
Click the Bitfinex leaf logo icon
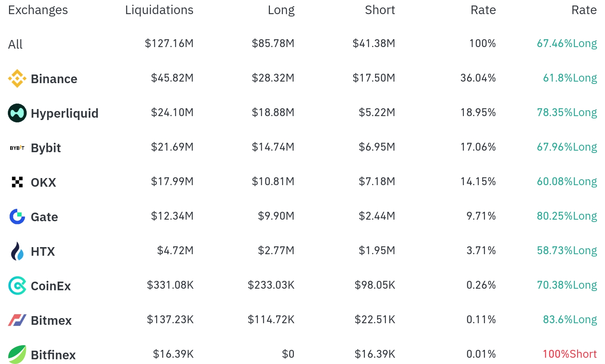(x=17, y=355)
